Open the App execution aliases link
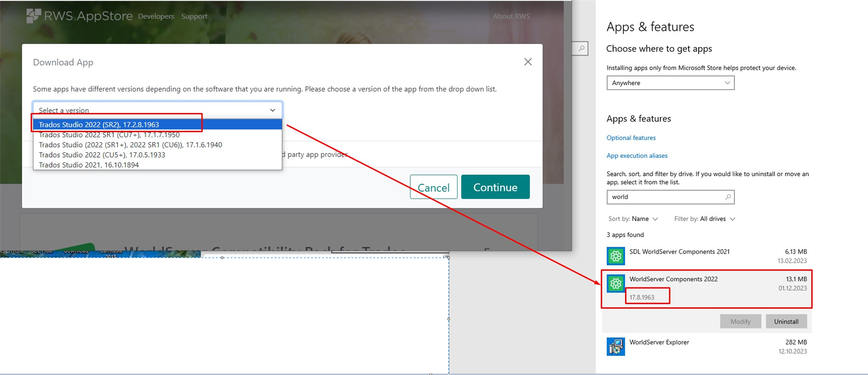This screenshot has height=375, width=868. pyautogui.click(x=637, y=156)
